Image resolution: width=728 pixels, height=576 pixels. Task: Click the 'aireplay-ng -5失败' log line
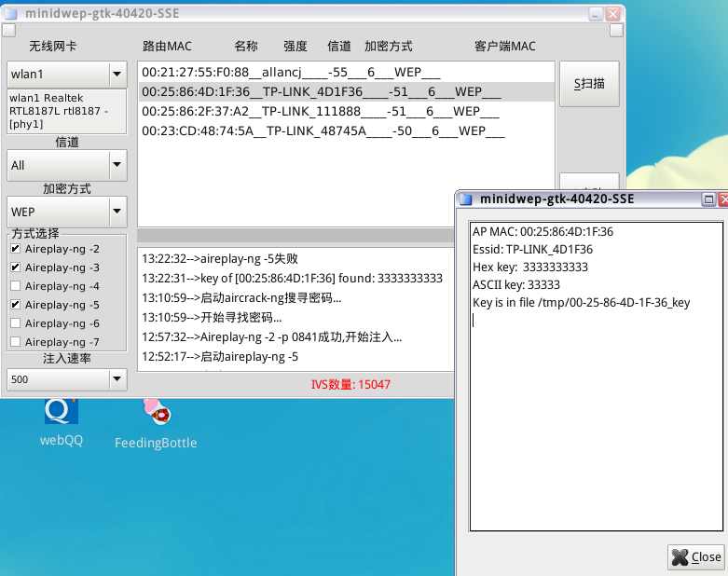pyautogui.click(x=220, y=258)
